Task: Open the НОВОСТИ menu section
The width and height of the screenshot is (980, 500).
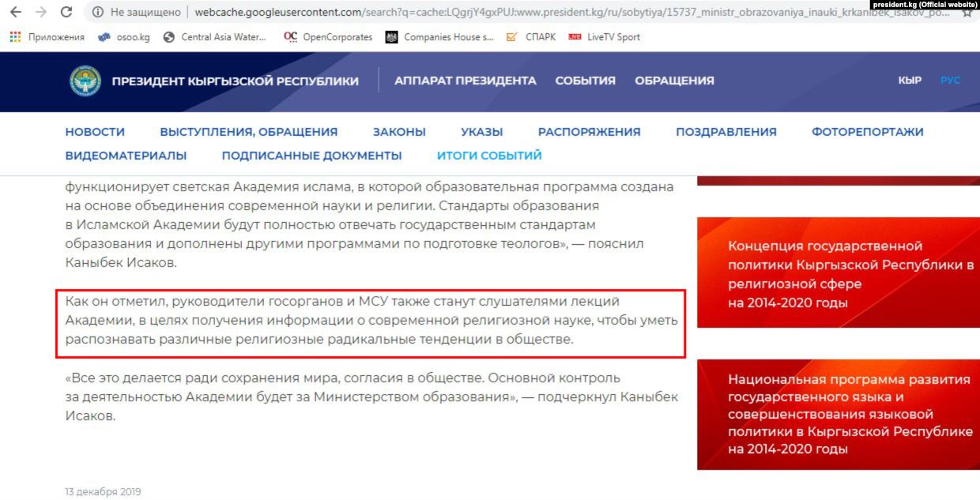Action: [x=95, y=132]
